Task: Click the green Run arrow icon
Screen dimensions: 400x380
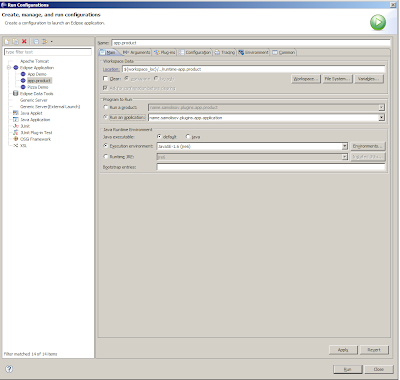Action: (378, 22)
